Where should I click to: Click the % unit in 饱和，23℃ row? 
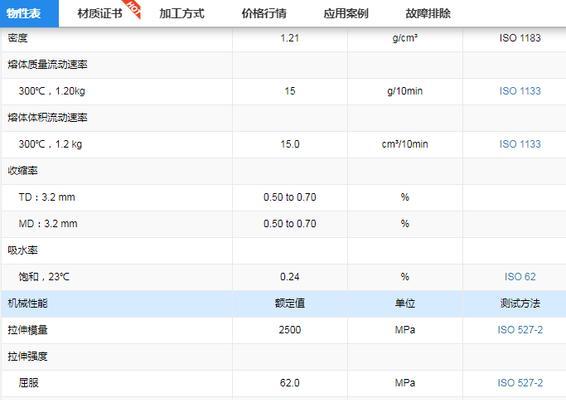click(405, 277)
